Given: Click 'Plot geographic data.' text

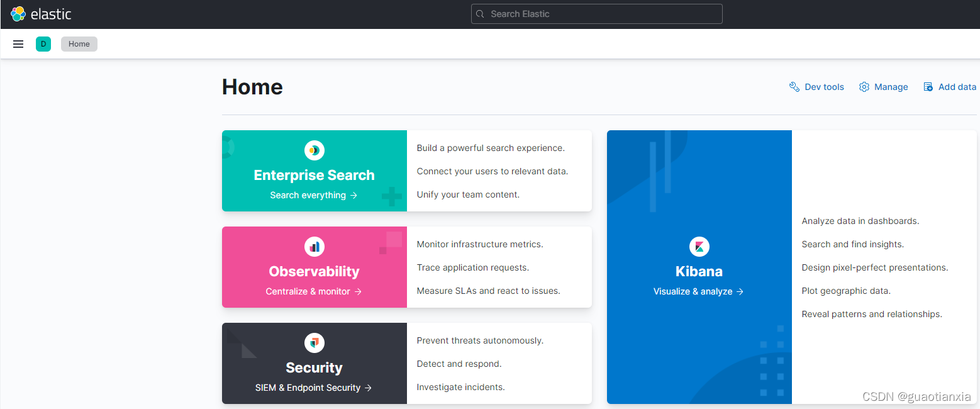Looking at the screenshot, I should point(846,291).
